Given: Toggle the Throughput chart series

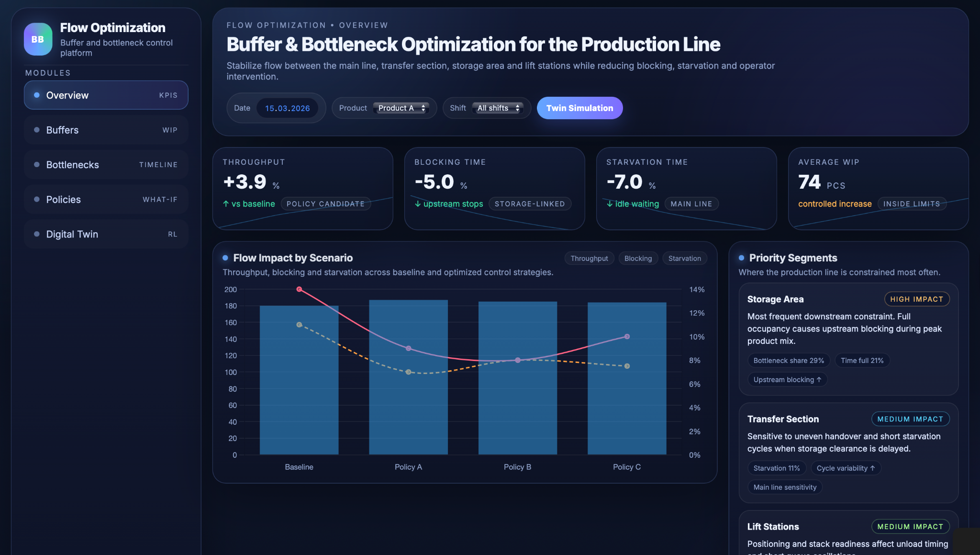Looking at the screenshot, I should click(x=589, y=259).
